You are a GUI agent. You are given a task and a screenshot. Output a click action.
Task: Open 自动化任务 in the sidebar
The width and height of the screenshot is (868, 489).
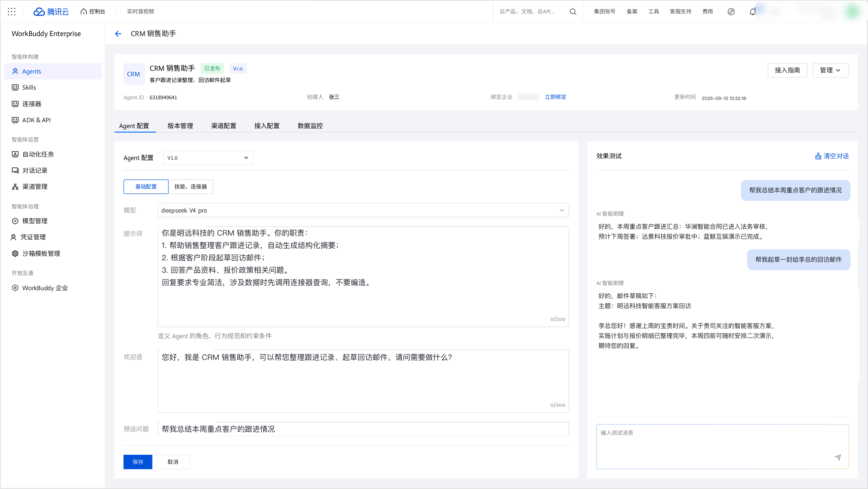click(53, 154)
